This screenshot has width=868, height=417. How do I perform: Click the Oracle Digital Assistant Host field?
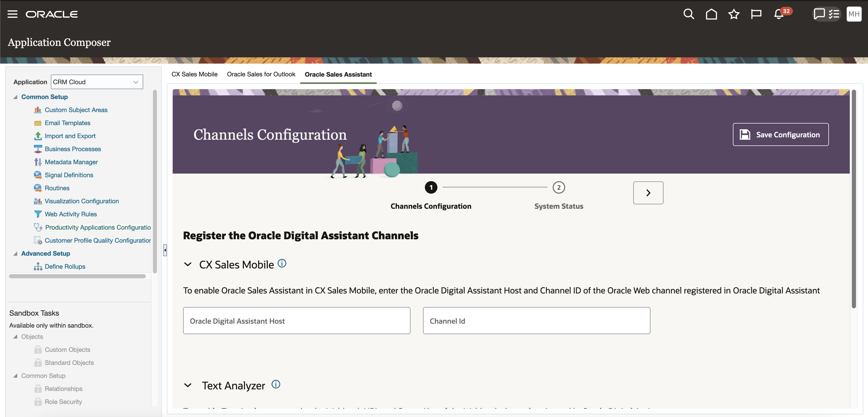[x=297, y=321]
